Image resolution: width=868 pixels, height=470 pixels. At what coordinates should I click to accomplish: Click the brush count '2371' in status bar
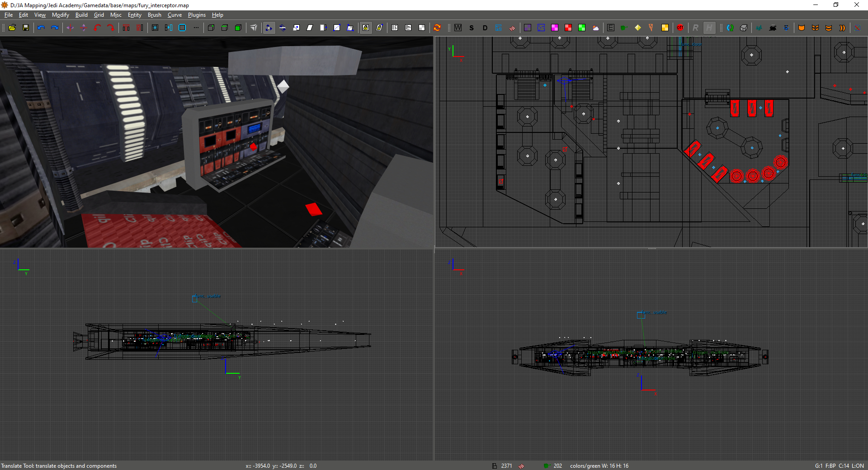click(506, 466)
